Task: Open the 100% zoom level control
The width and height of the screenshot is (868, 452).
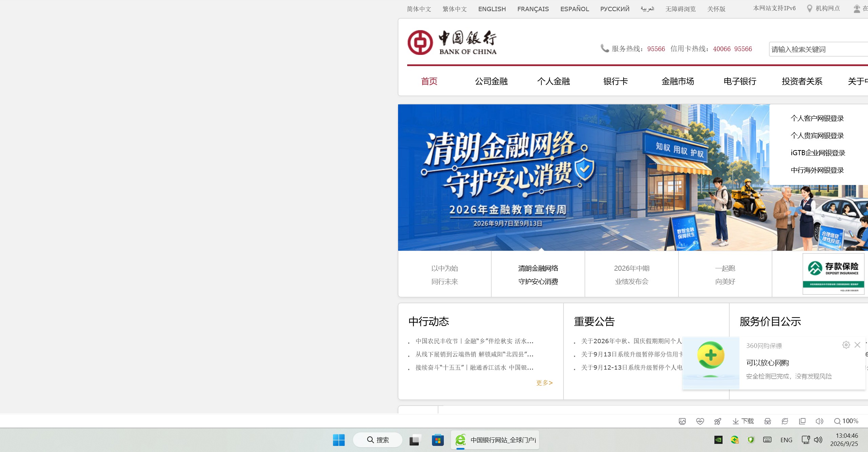Action: point(846,421)
